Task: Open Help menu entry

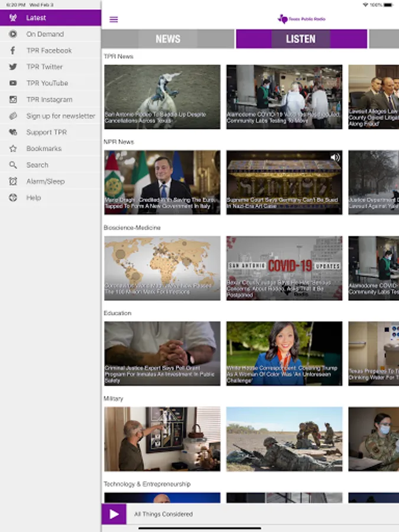Action: 51,197
